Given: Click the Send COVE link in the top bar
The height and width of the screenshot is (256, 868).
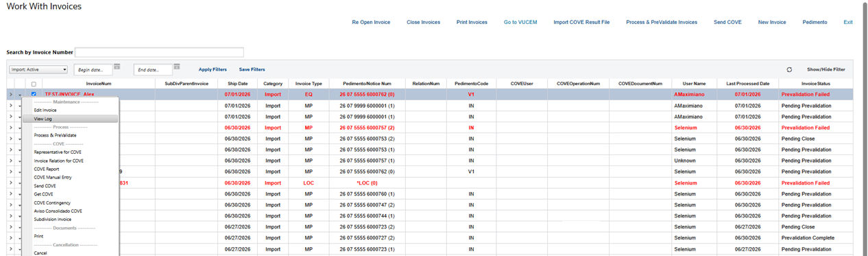Looking at the screenshot, I should coord(727,22).
